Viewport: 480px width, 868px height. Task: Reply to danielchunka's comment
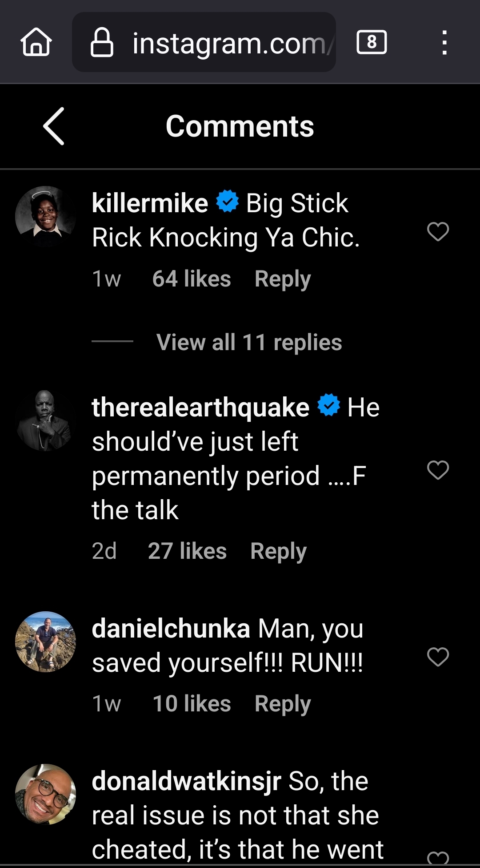click(x=283, y=704)
